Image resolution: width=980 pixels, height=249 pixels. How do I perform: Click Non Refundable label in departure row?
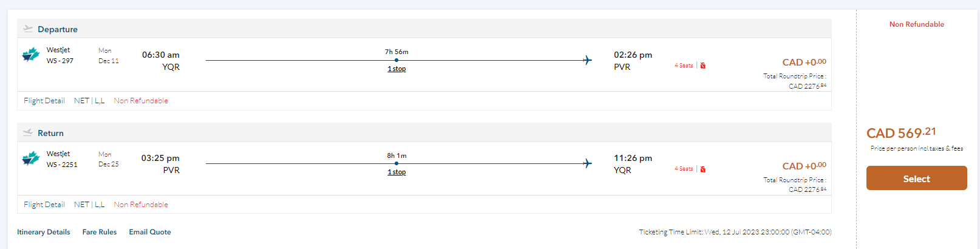pos(141,101)
